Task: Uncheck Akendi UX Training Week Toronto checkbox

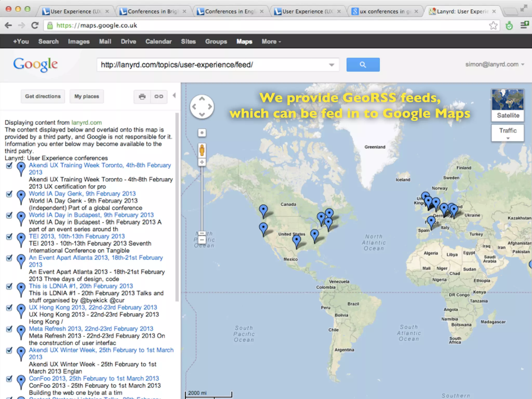Action: (9, 165)
